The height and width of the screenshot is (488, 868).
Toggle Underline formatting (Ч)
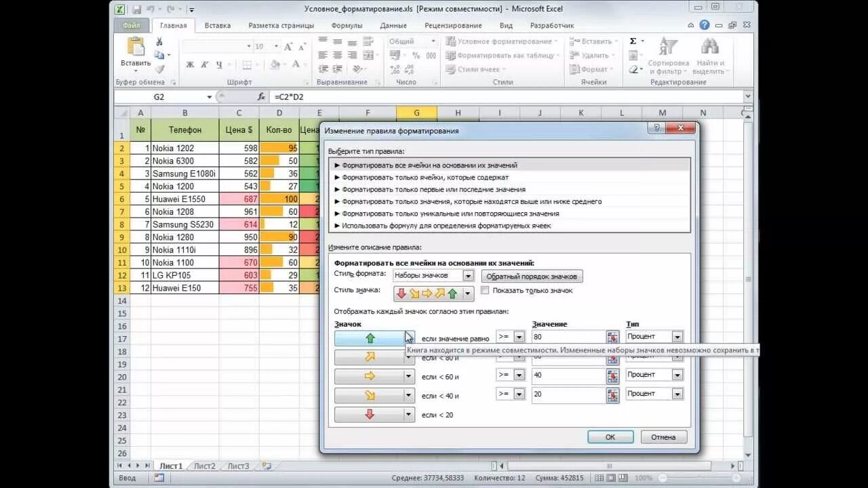tap(219, 65)
